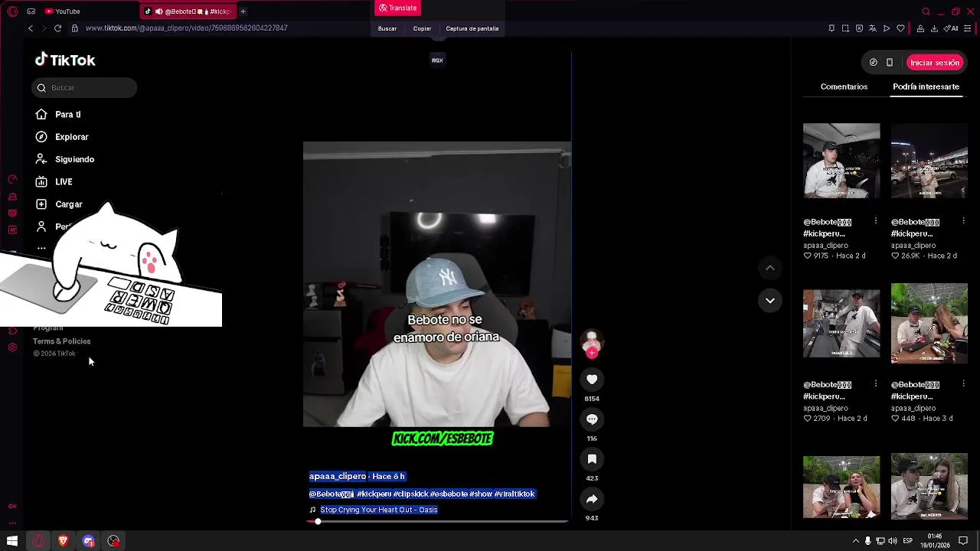Open the Terms & Policies link
980x551 pixels.
61,341
